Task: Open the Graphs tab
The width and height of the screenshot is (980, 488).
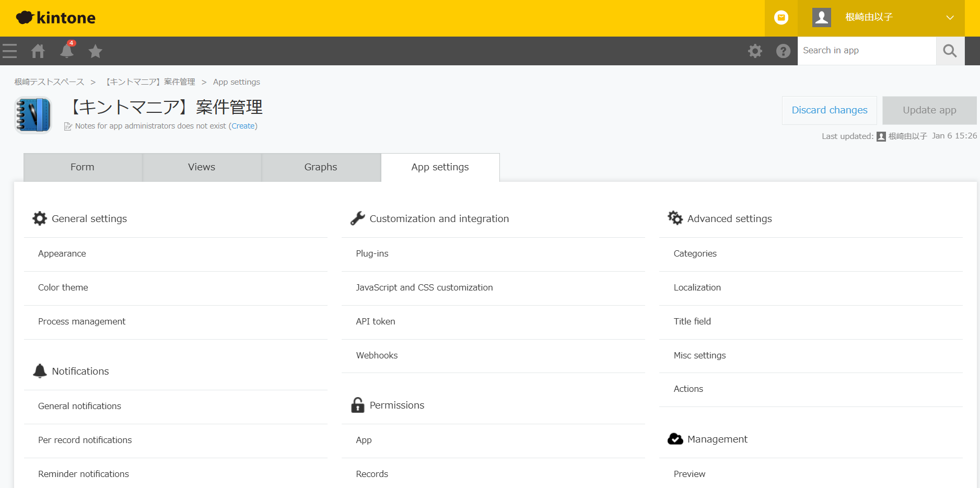Action: click(x=321, y=167)
